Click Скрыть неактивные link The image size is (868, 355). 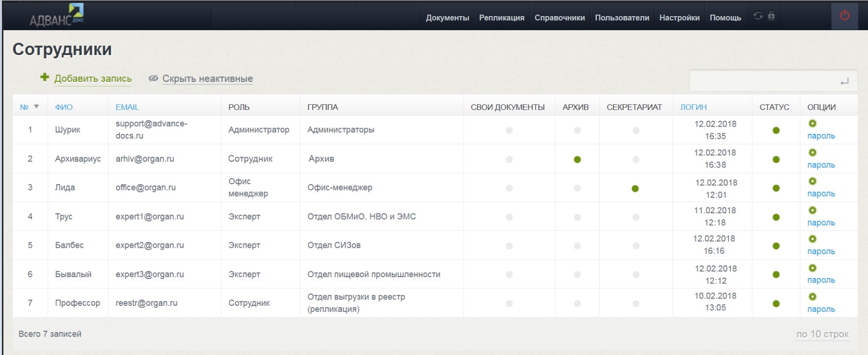(x=207, y=78)
